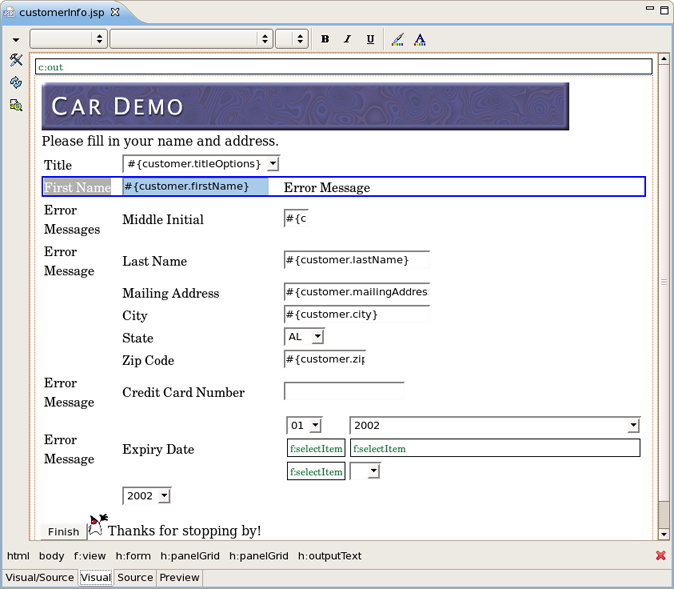Toggle Bold formatting
The height and width of the screenshot is (589, 674).
tap(325, 39)
